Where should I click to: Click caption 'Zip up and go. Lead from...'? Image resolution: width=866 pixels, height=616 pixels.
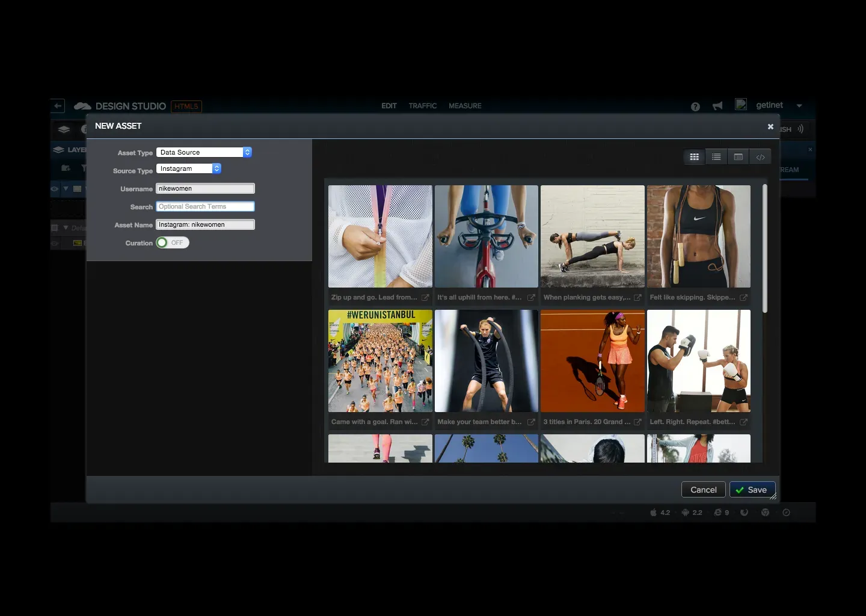[374, 297]
